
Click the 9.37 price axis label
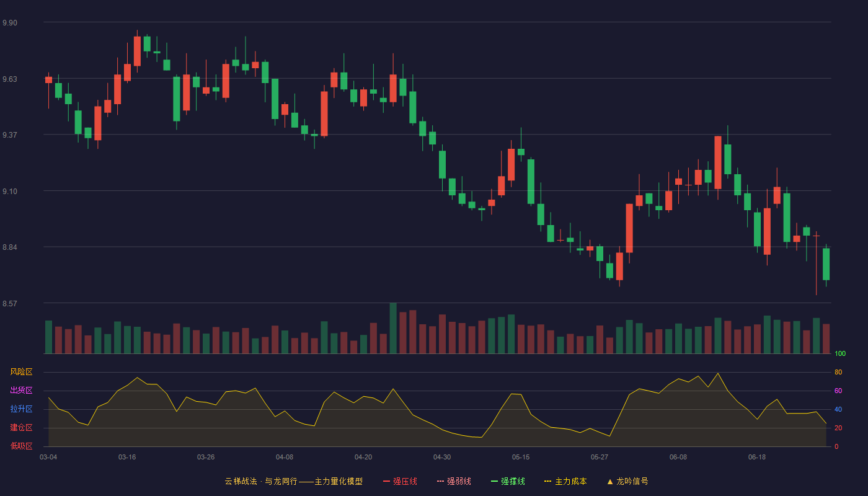pos(10,135)
